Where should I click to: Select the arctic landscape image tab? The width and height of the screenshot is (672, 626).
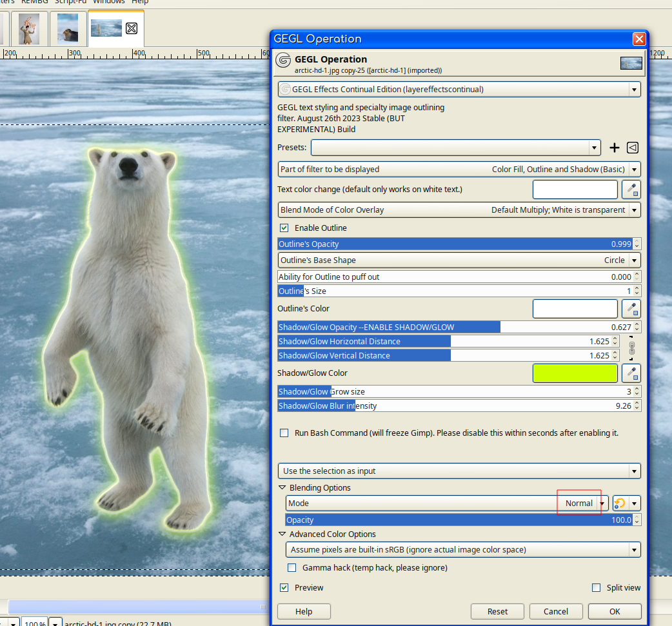pyautogui.click(x=106, y=28)
